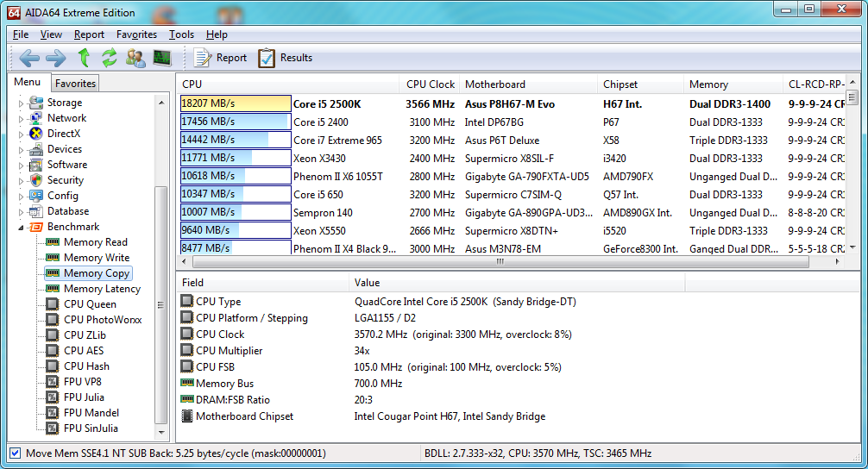The width and height of the screenshot is (868, 469).
Task: Click the Forward arrow toolbar icon
Action: [x=55, y=58]
